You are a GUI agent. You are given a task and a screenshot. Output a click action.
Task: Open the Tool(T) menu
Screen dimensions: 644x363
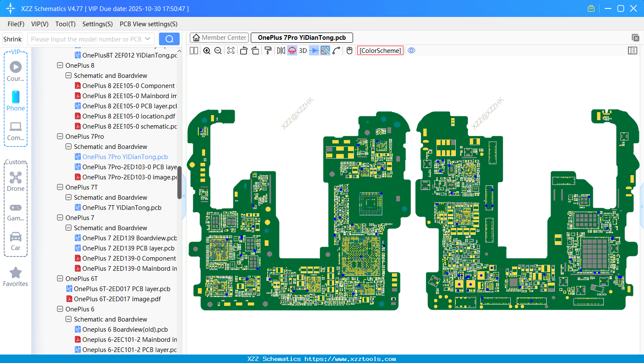click(65, 24)
